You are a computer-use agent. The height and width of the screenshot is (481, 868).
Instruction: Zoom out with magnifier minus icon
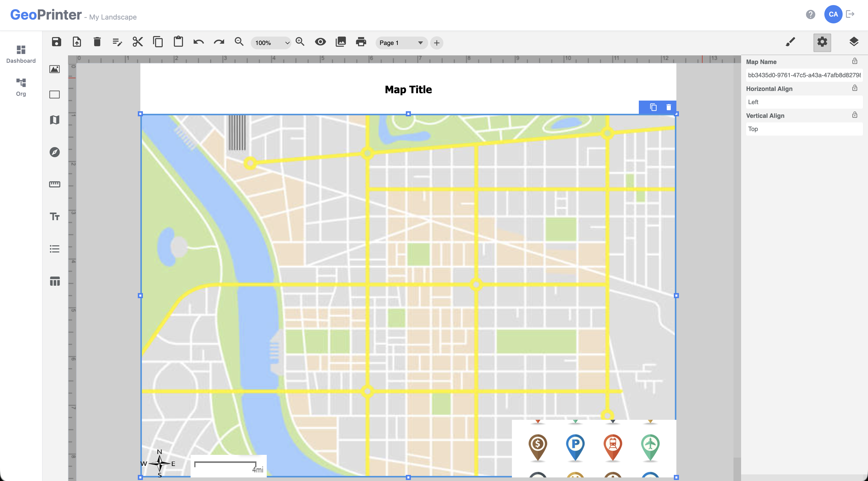coord(239,42)
